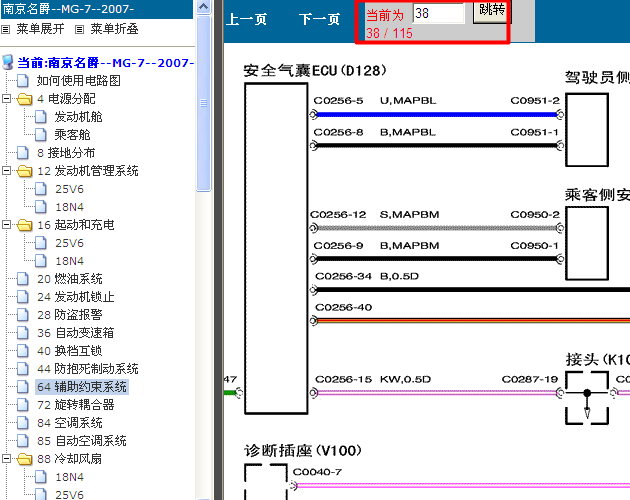Click the sidebar scrollbar up arrow

(204, 7)
